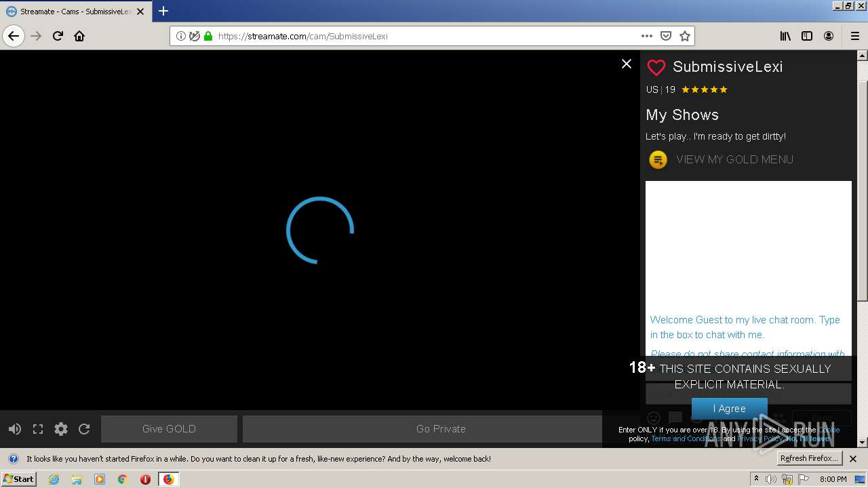
Task: Save page to Pocket icon
Action: pyautogui.click(x=666, y=36)
